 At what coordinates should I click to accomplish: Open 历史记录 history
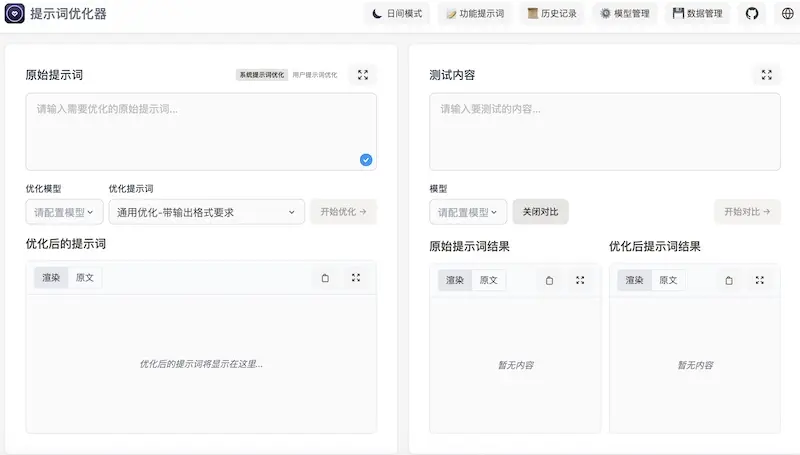click(552, 14)
